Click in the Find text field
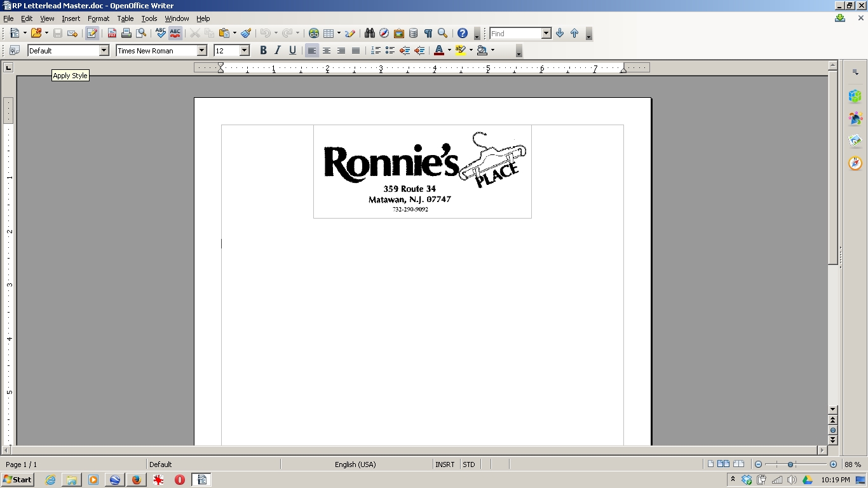868x488 pixels. (x=515, y=34)
